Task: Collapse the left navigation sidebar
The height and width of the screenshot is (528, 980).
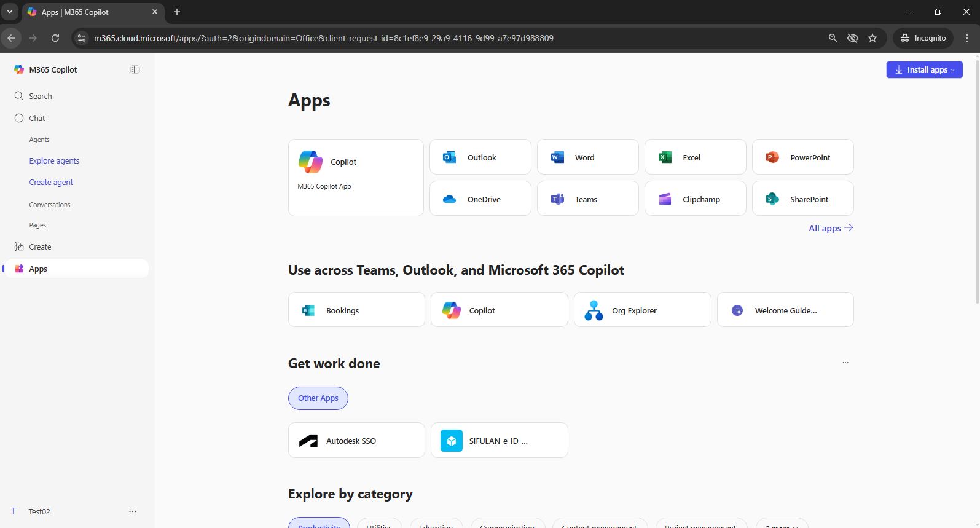Action: pyautogui.click(x=135, y=70)
